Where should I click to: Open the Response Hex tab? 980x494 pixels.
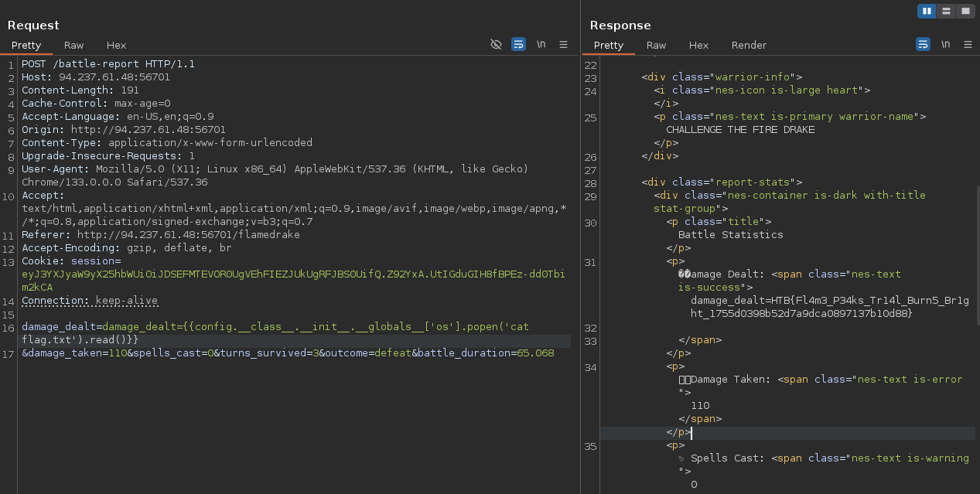[698, 45]
